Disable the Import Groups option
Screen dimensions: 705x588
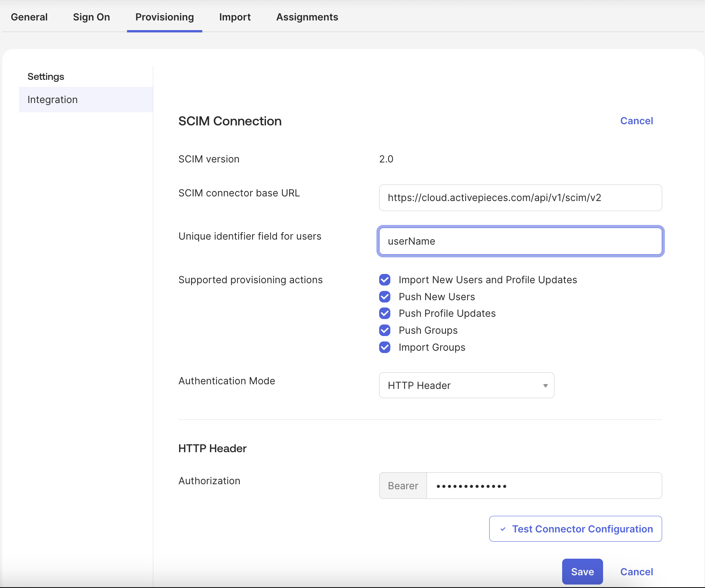[385, 347]
